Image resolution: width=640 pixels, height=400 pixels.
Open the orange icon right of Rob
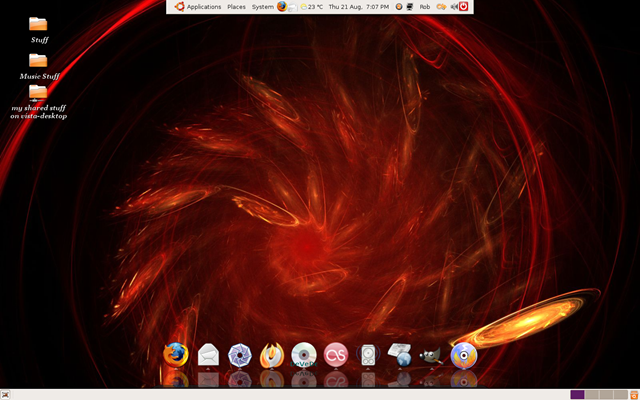441,7
